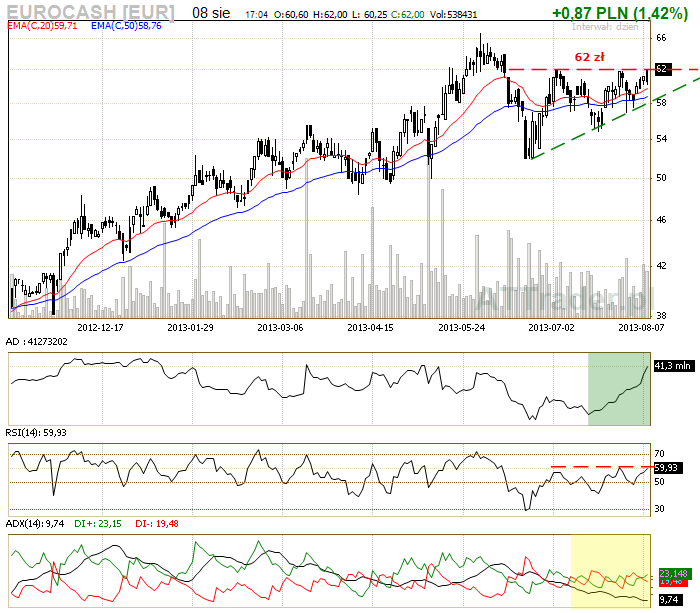Screen dimensions: 700x613
Task: Click the 'Interwał: dzien' label
Action: pyautogui.click(x=605, y=27)
